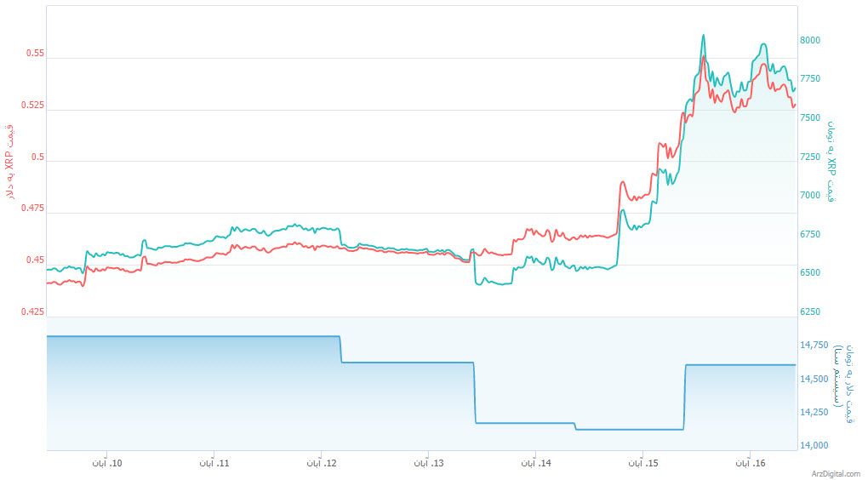Select the 0.5 left axis value
868x480 pixels.
[x=37, y=157]
